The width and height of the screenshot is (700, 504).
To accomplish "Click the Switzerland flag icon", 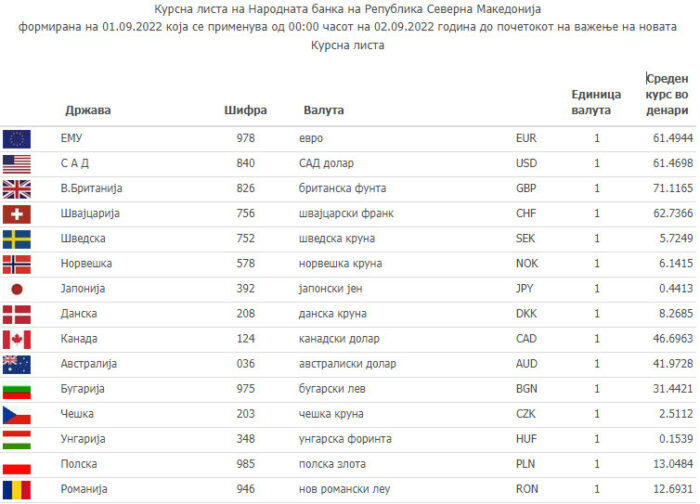I will (17, 214).
